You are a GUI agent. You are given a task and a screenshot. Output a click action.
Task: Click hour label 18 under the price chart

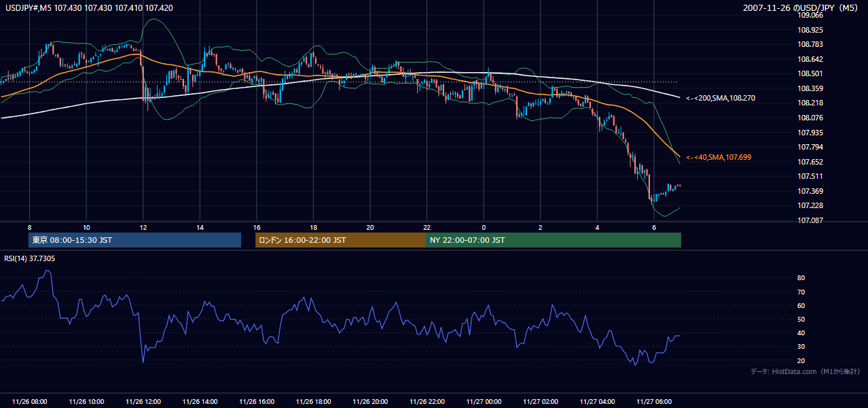click(x=313, y=227)
